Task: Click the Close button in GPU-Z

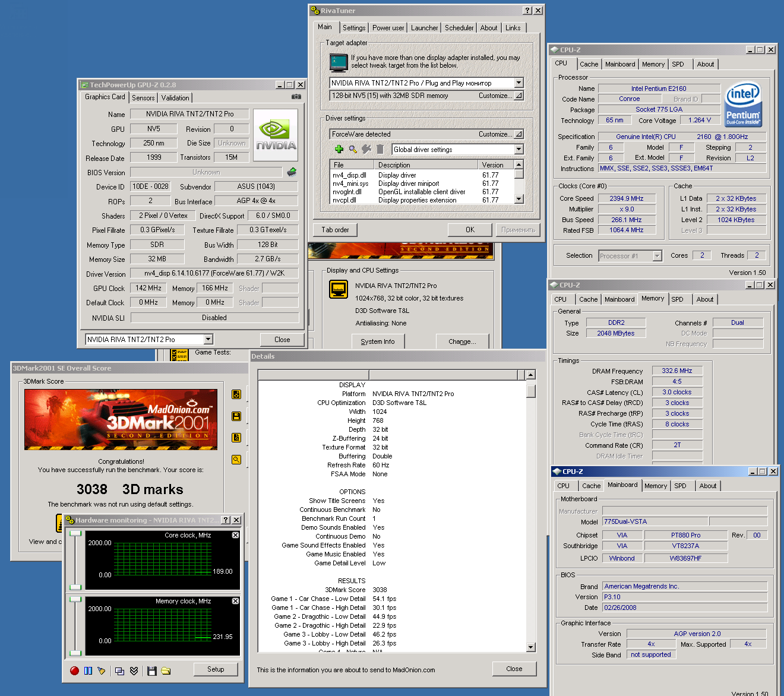Action: pyautogui.click(x=282, y=340)
